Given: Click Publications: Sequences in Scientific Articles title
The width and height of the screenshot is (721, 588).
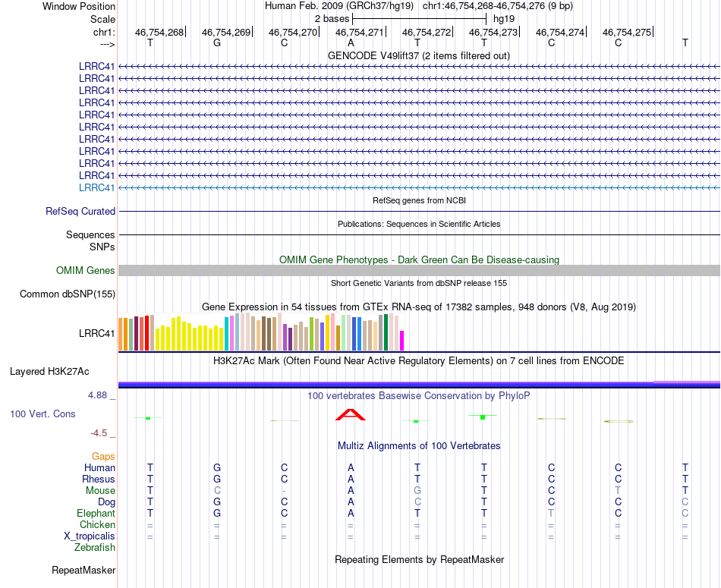Looking at the screenshot, I should point(419,224).
